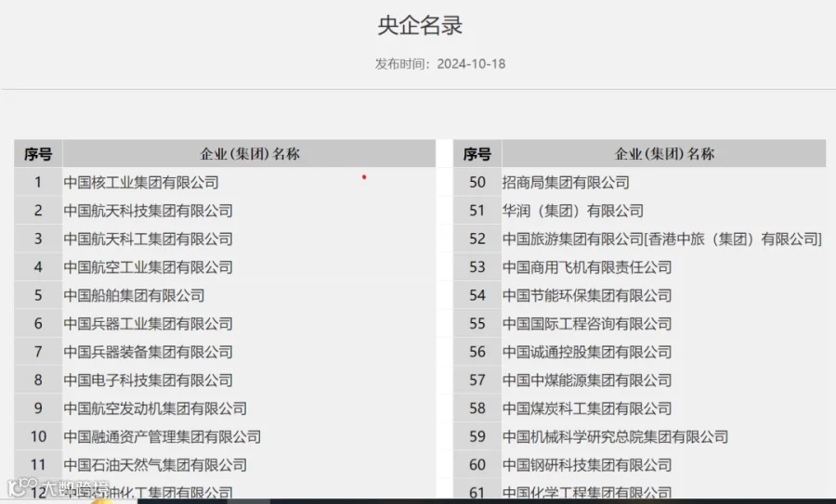
Task: Click the right table's 企业(集团)名称 column header
Action: (x=664, y=154)
